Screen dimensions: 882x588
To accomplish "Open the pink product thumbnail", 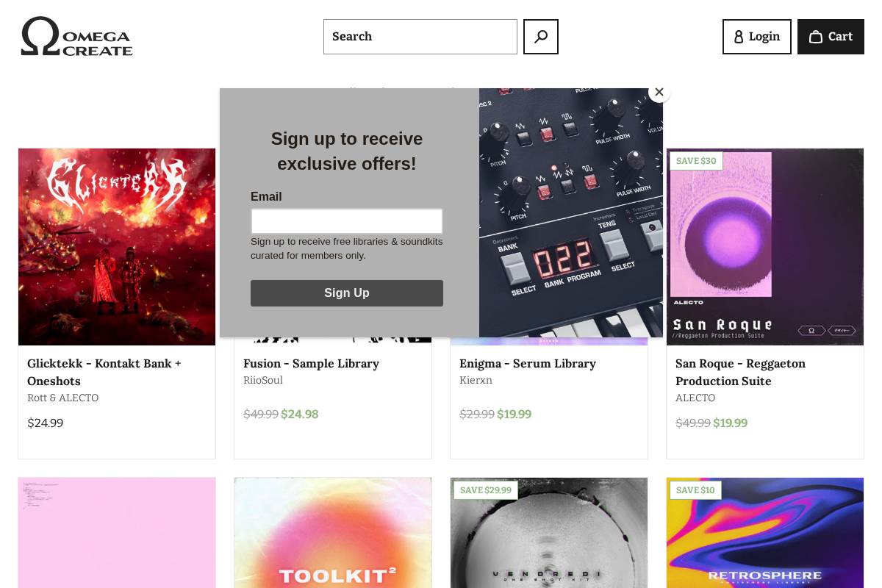I will [117, 533].
